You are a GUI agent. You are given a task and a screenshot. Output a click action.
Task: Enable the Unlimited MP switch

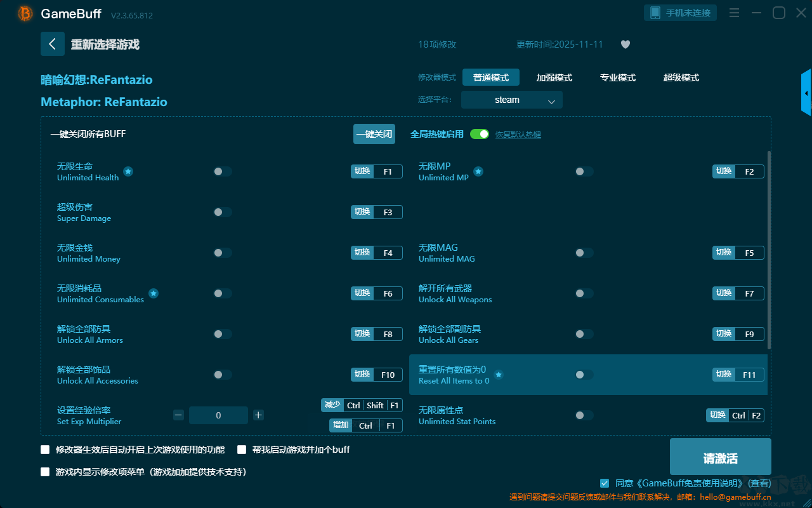click(584, 171)
